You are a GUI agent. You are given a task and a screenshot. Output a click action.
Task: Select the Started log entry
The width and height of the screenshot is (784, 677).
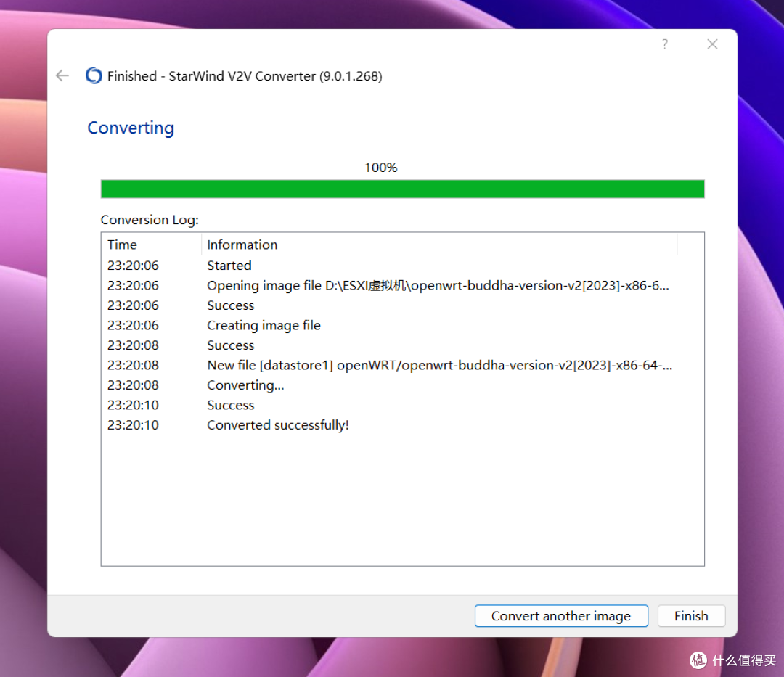[229, 266]
